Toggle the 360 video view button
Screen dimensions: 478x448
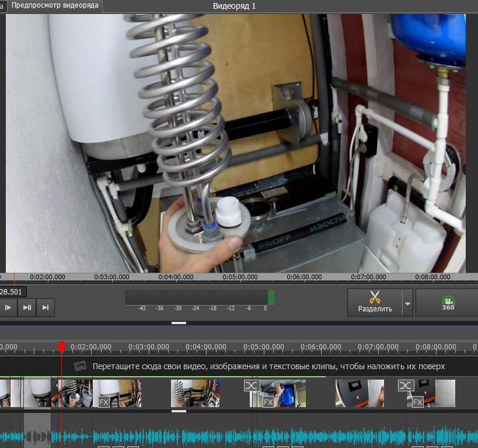coord(448,303)
